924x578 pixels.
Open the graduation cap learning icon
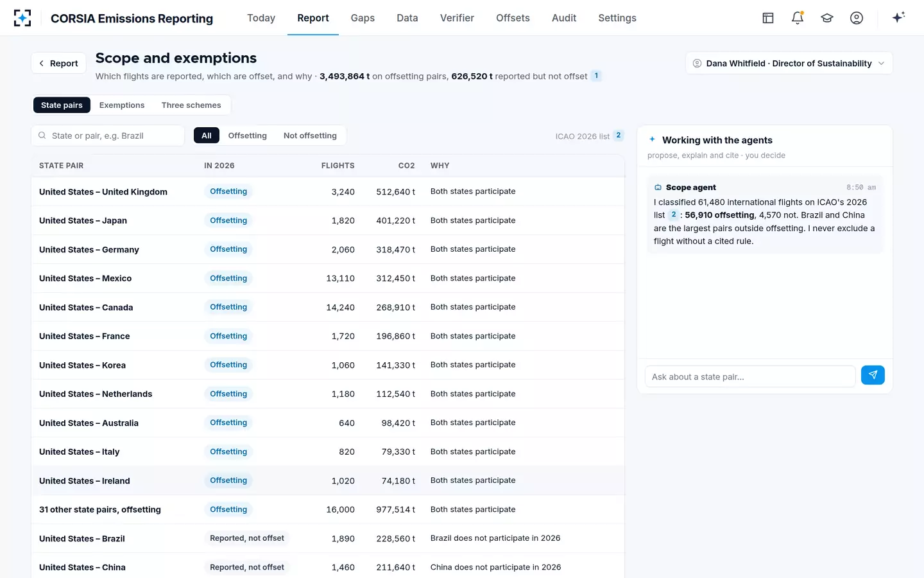click(x=827, y=18)
